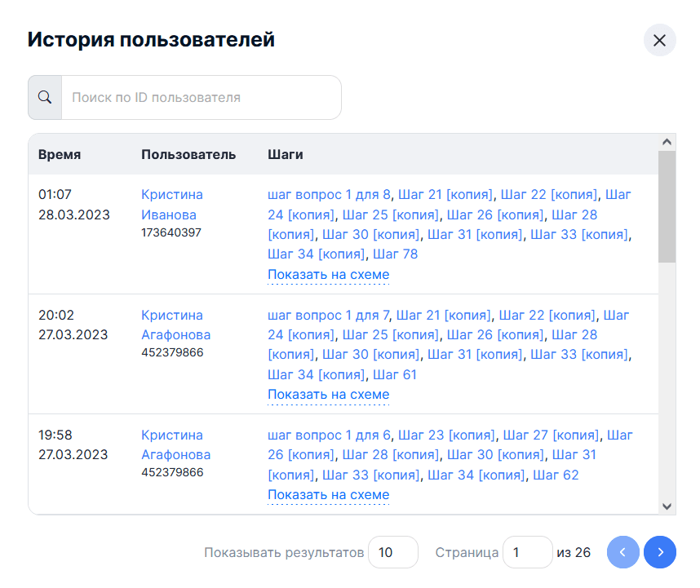Screen dimensions: 700x588
Task: Open the 'Шаг 61' step link
Action: coord(395,375)
